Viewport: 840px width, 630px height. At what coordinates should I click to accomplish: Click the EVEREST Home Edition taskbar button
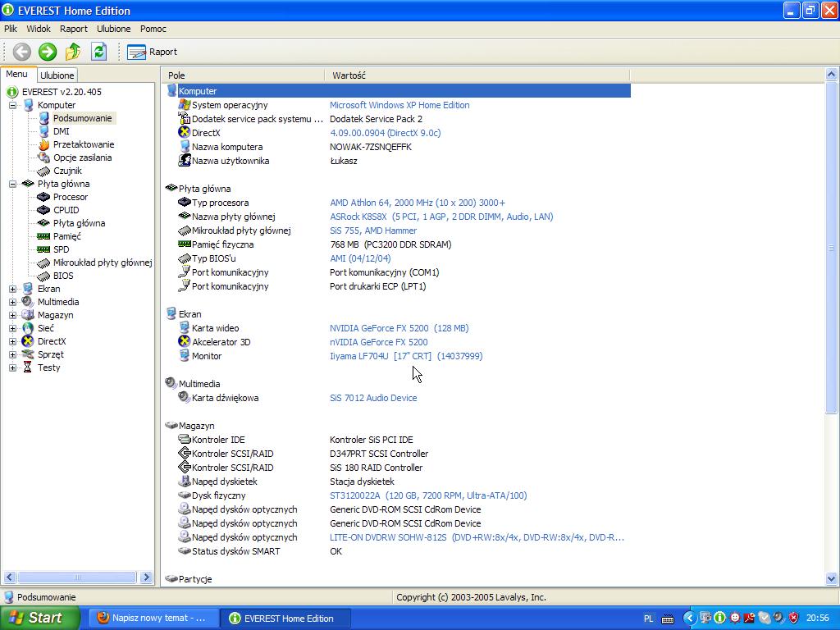coord(285,619)
